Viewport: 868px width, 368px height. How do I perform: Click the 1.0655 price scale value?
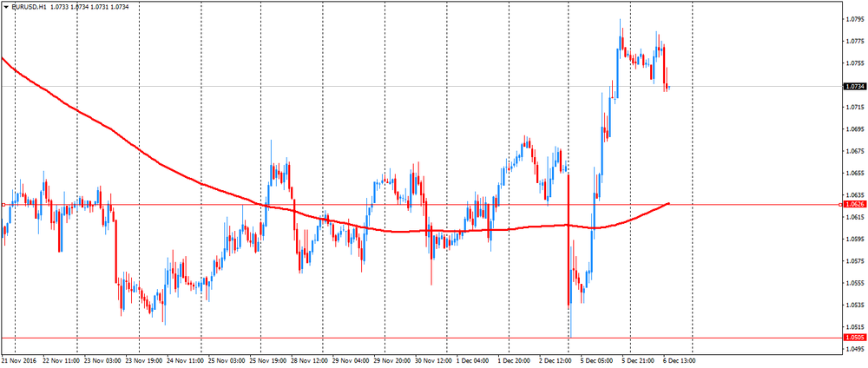pyautogui.click(x=853, y=174)
